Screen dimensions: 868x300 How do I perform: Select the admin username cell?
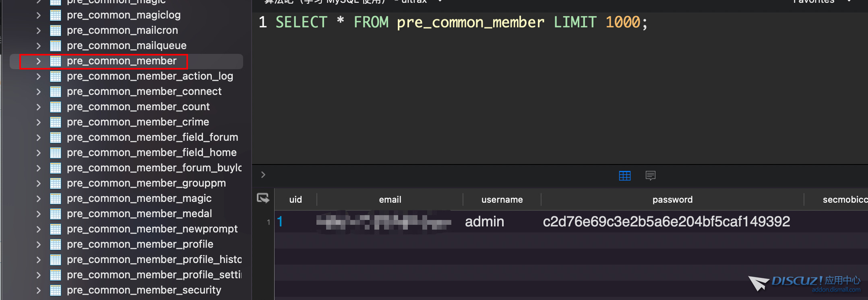pyautogui.click(x=484, y=222)
